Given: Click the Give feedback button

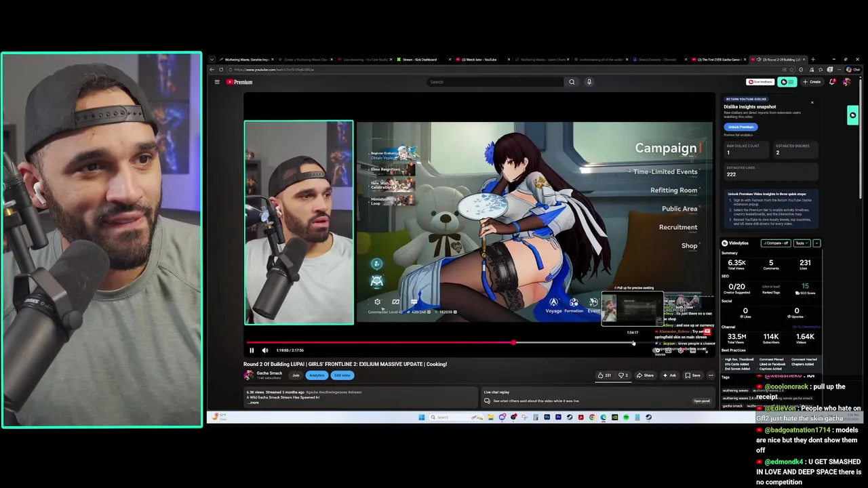Looking at the screenshot, I should click(x=760, y=82).
